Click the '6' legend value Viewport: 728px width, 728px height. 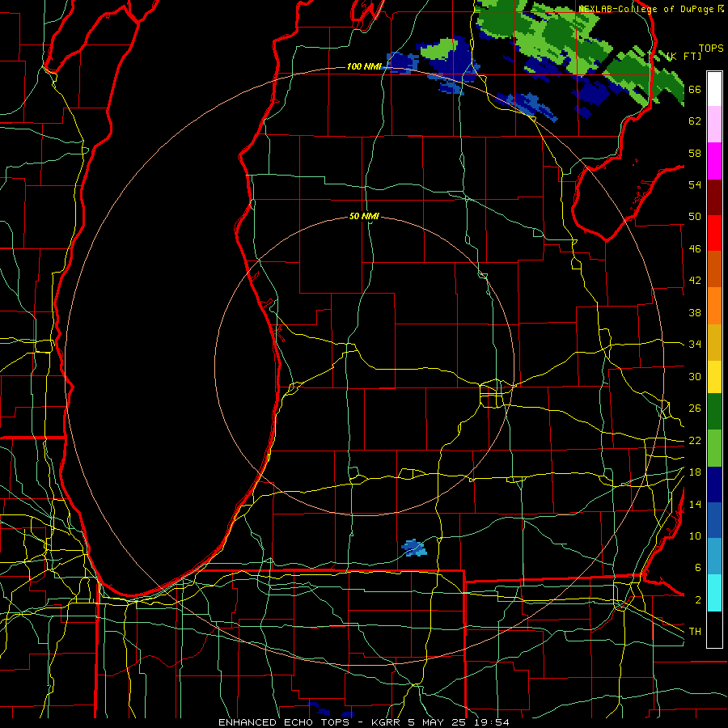tap(697, 568)
